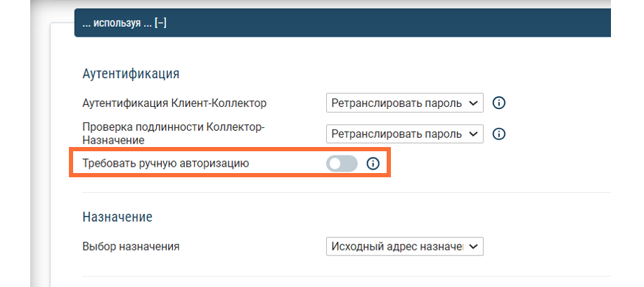Select the Аутентификация section heading
This screenshot has width=644, height=287.
[x=131, y=73]
